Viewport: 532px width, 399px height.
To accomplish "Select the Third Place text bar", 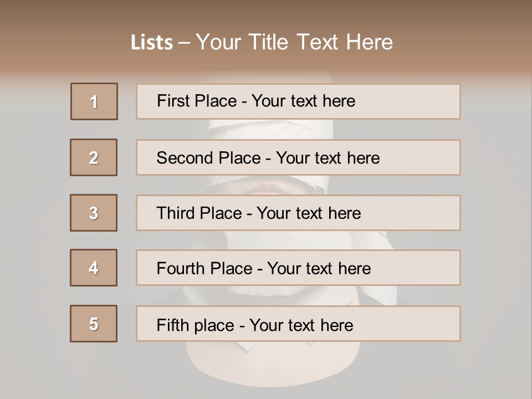I will point(298,213).
